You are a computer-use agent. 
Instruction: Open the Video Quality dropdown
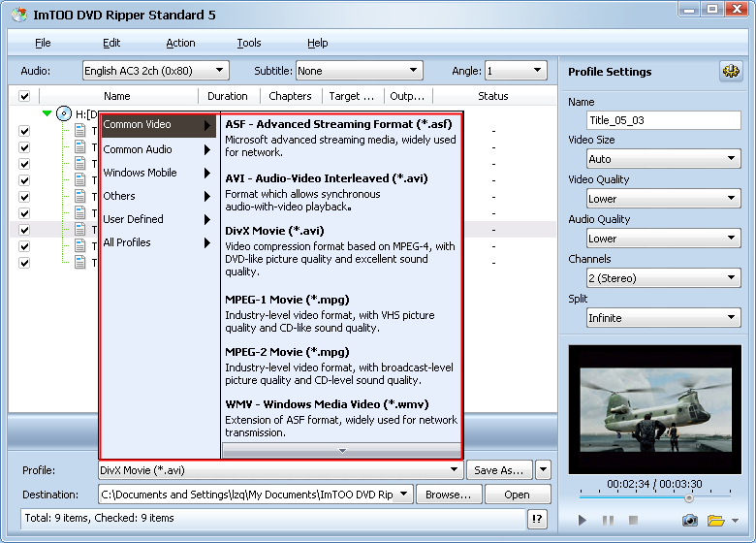pos(663,198)
